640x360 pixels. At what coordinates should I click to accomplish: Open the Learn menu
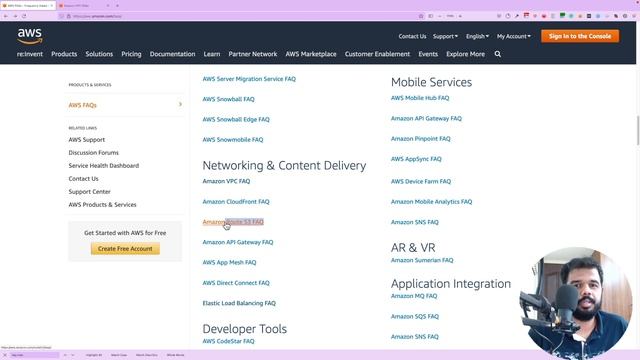point(212,54)
